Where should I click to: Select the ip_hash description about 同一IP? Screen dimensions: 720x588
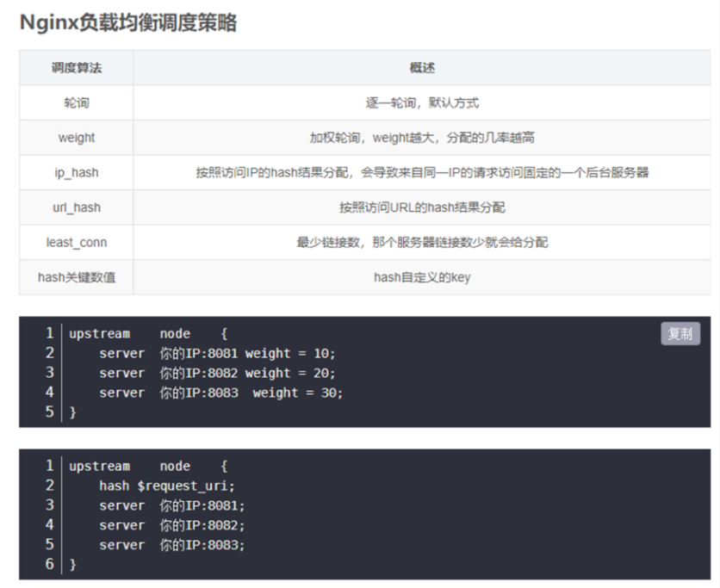422,172
